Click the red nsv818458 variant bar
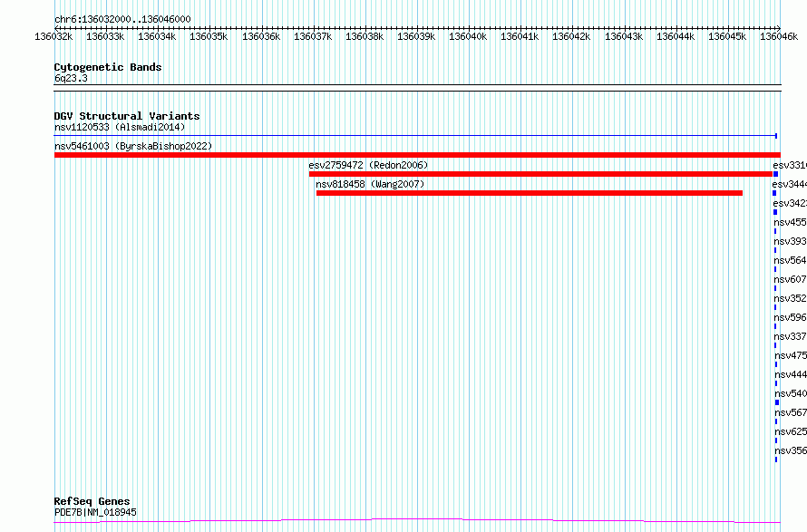 (529, 193)
